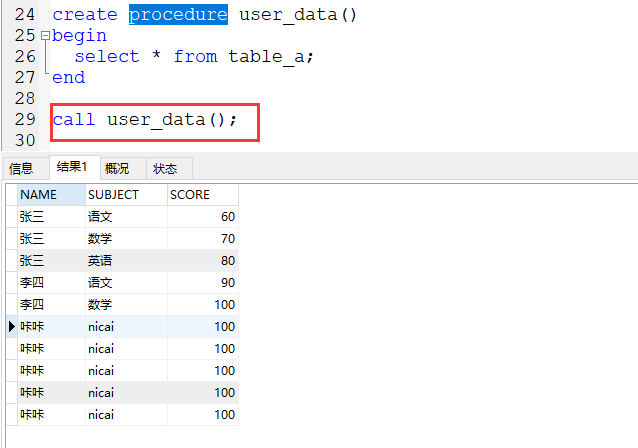Image resolution: width=638 pixels, height=448 pixels.
Task: Click the from keyword on line 26
Action: [195, 57]
